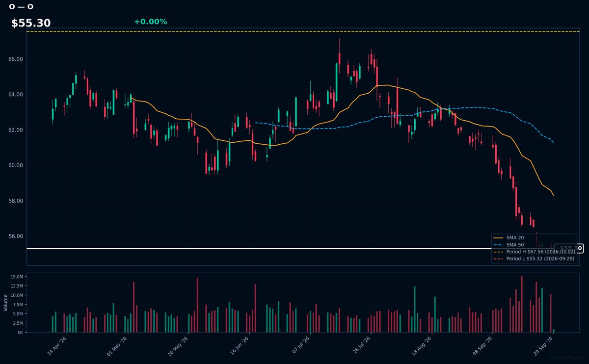This screenshot has height=364, width=589.
Task: Select the 07 Jul '26 date label
Action: click(300, 345)
